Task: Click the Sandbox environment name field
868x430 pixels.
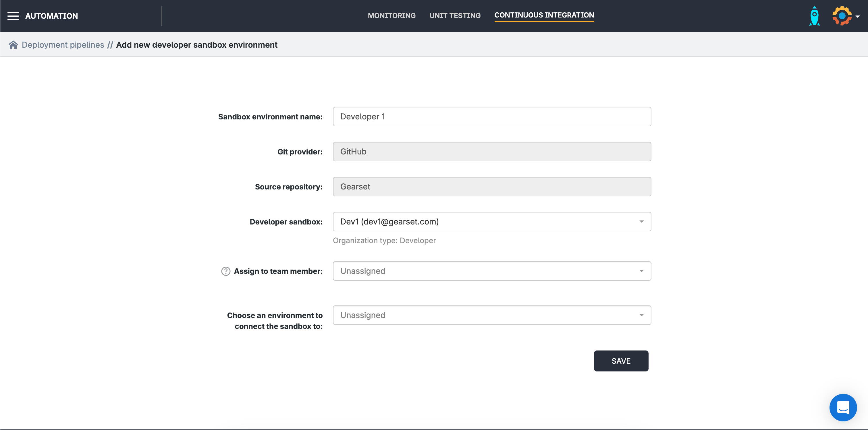Action: tap(492, 117)
